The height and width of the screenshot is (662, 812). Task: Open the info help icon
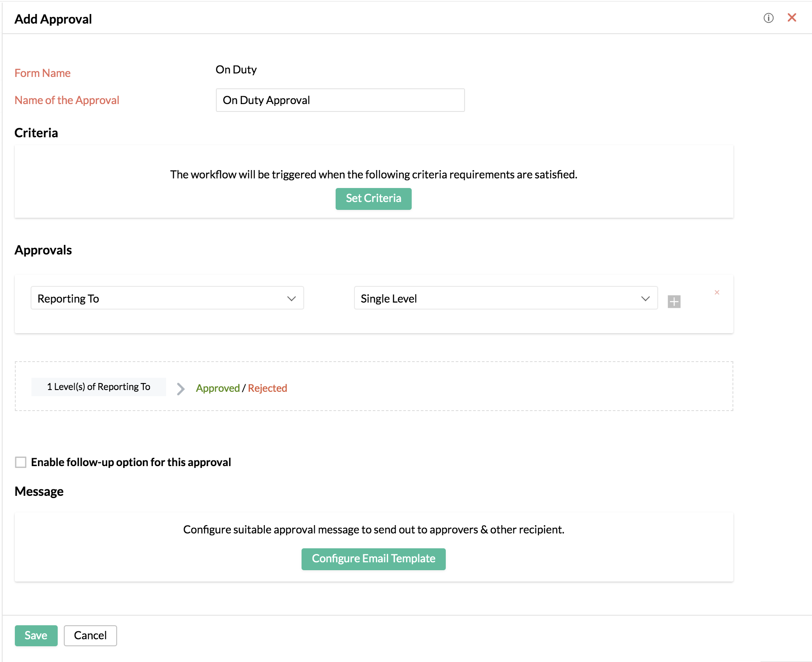pos(768,18)
